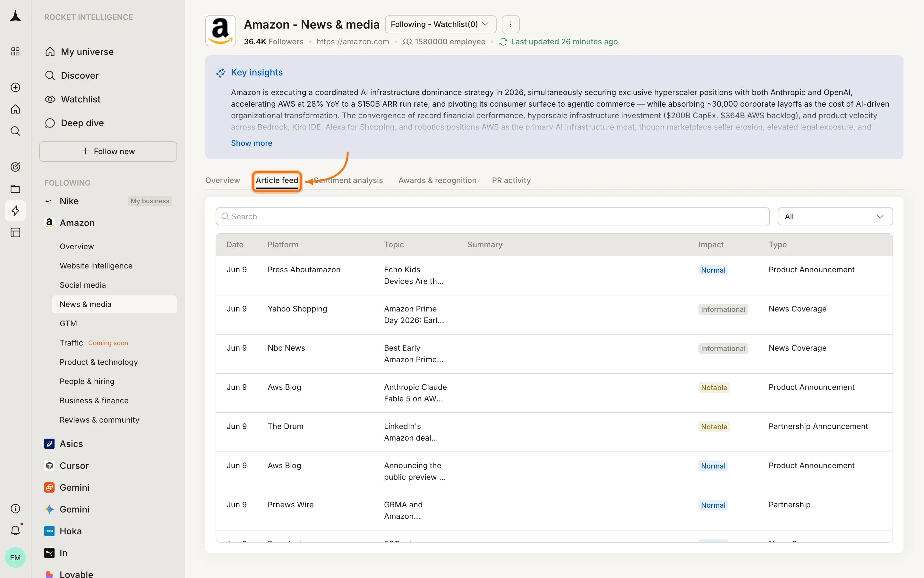Open the Echo Kids Devices article row
The height and width of the screenshot is (578, 924).
click(x=554, y=275)
